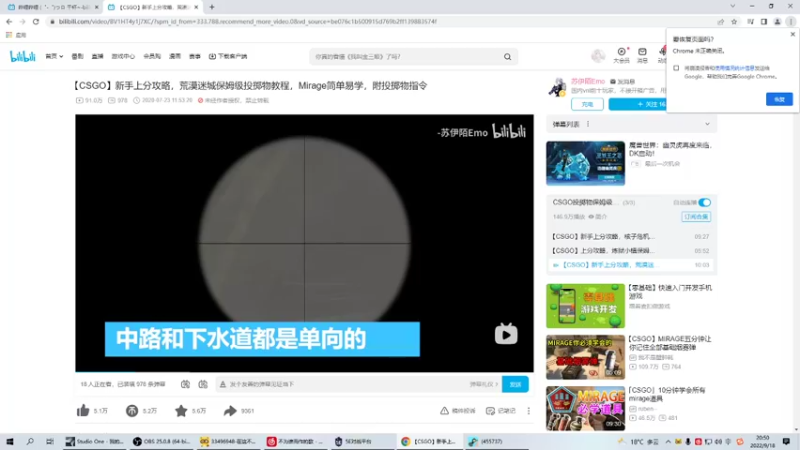
Task: Open the 首页 dropdown in navigation
Action: (x=54, y=57)
